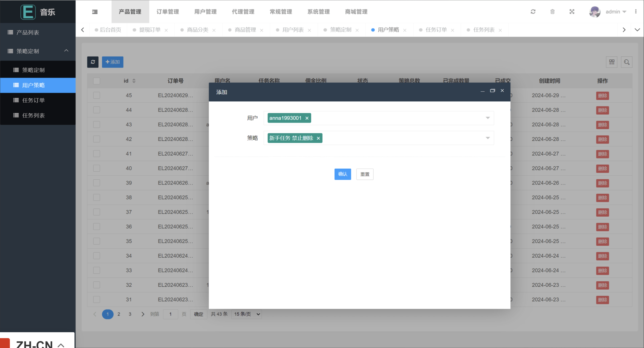Open the 15 条/页 page size dropdown
Image resolution: width=644 pixels, height=348 pixels.
click(x=247, y=314)
